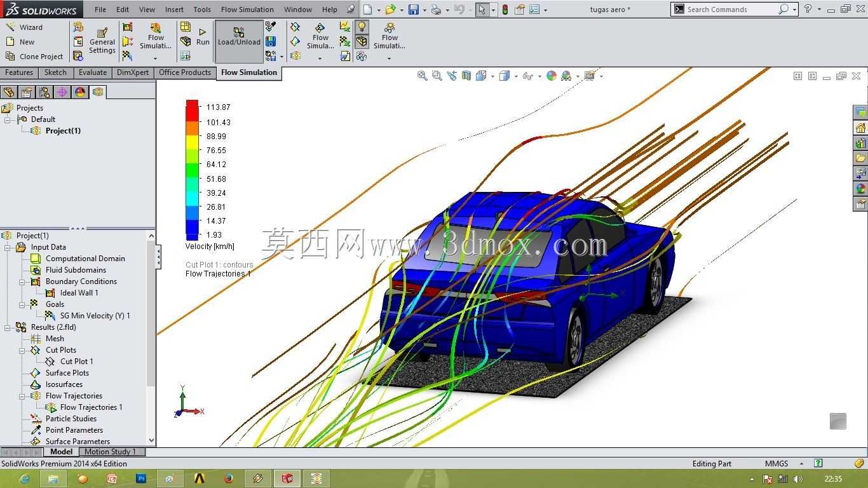The width and height of the screenshot is (868, 488).
Task: Clone Project in the Flow Simulation toolbar
Action: click(34, 57)
